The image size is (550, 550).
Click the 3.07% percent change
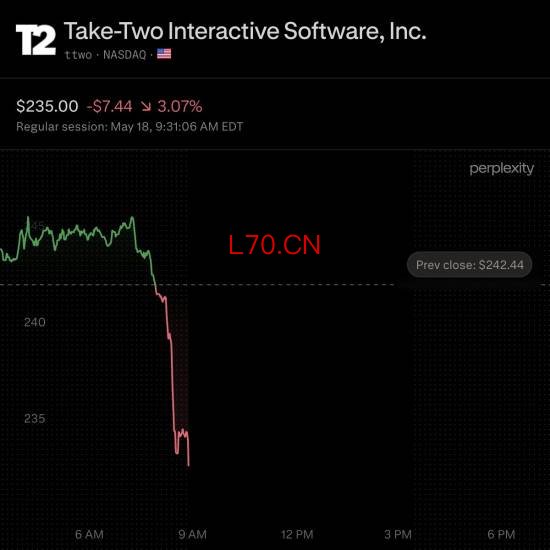[x=180, y=106]
